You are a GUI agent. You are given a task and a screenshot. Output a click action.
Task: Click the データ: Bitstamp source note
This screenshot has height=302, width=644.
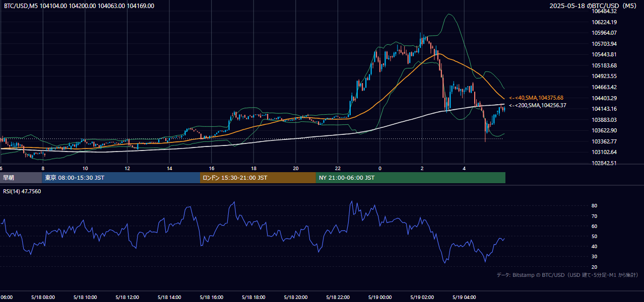(567, 275)
